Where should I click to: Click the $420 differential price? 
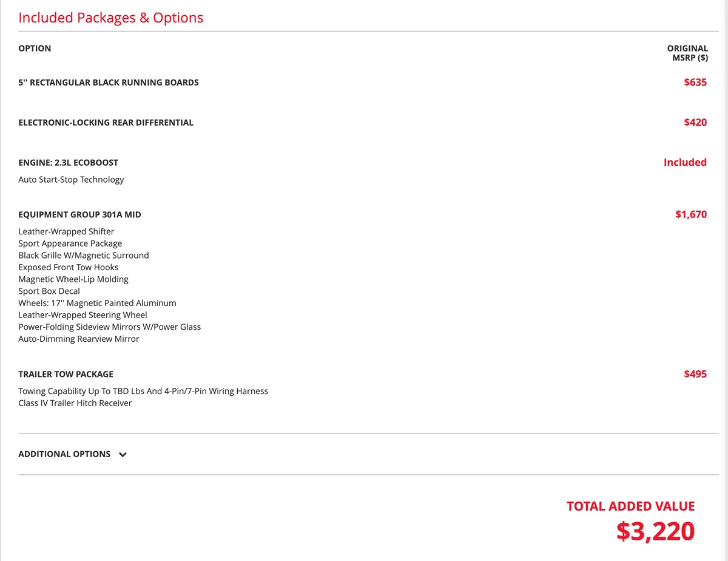pyautogui.click(x=695, y=123)
